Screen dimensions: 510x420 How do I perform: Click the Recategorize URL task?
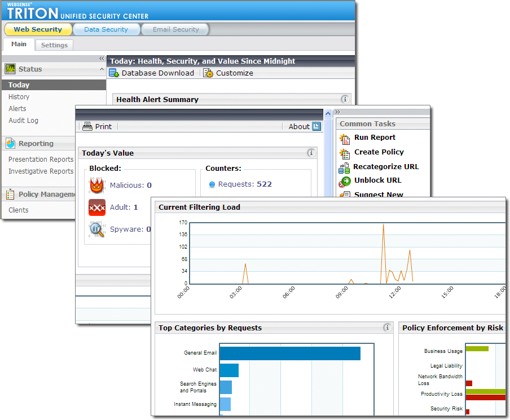(x=386, y=166)
